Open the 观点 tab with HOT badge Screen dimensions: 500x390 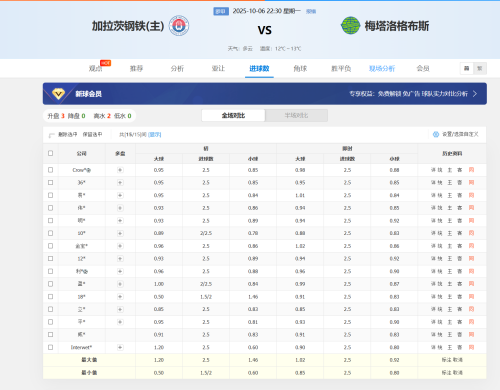[x=96, y=68]
